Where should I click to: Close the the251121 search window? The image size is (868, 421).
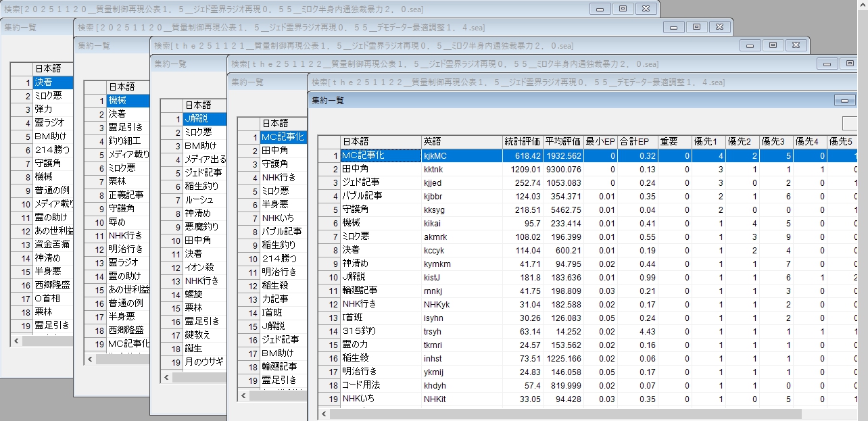pos(796,45)
